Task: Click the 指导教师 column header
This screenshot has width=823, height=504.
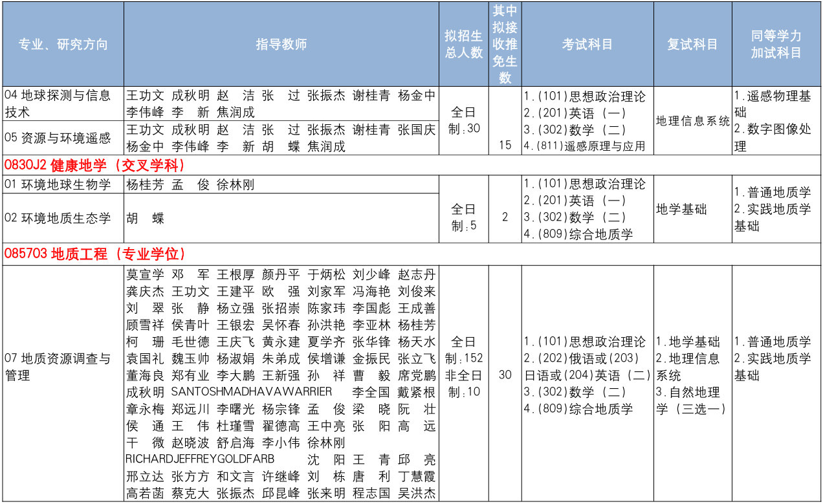Action: click(x=281, y=45)
